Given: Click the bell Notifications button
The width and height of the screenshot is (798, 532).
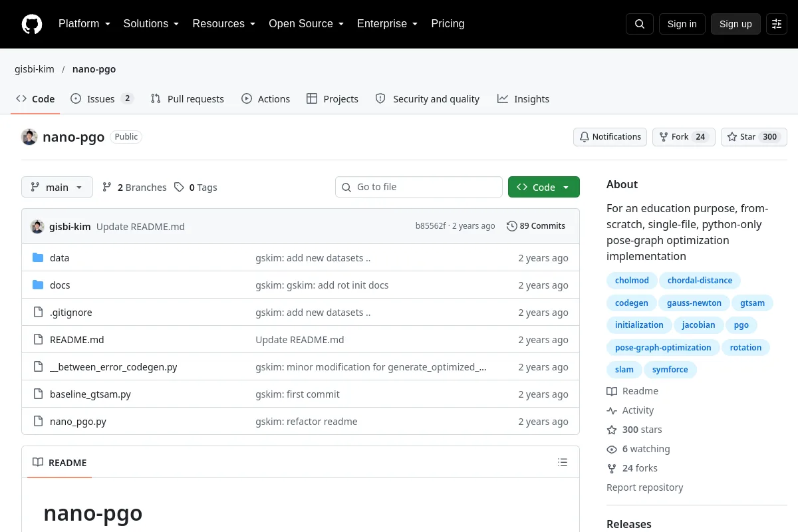Looking at the screenshot, I should (610, 137).
